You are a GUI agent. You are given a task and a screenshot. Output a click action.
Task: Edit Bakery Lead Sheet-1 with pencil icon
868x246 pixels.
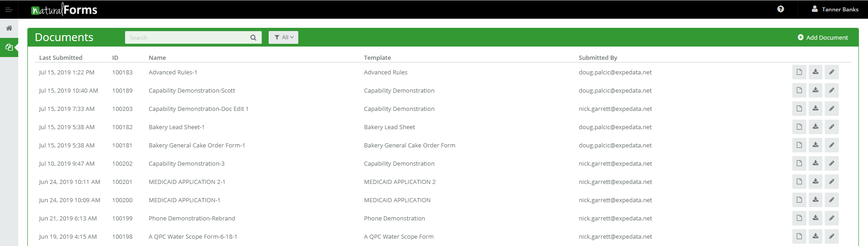pyautogui.click(x=832, y=127)
